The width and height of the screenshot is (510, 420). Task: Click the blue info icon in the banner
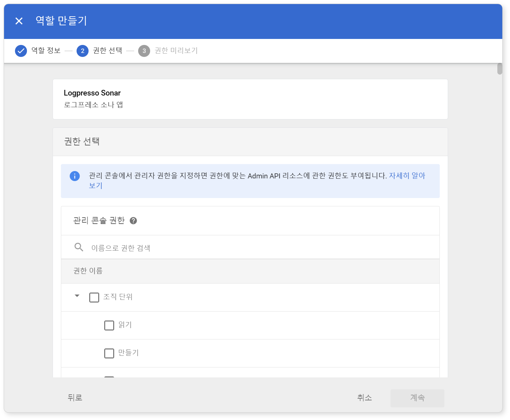click(x=75, y=176)
